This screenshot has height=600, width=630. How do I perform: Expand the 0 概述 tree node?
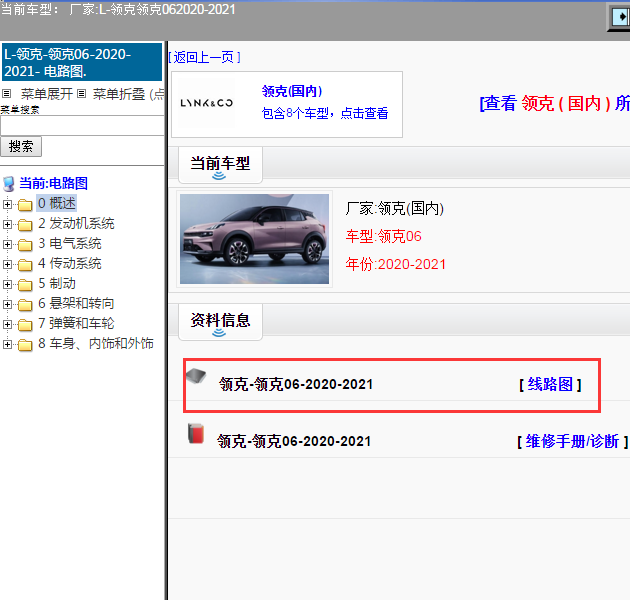coord(7,204)
